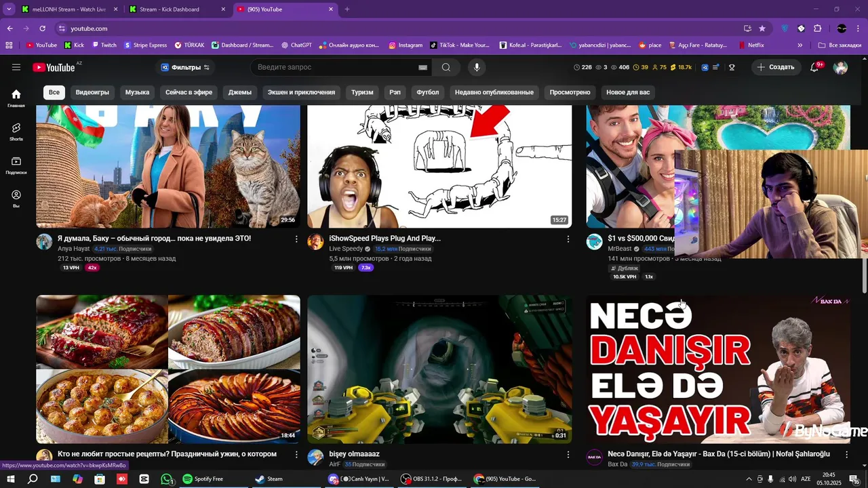Open Anya Hayat channel avatar

coord(44,242)
